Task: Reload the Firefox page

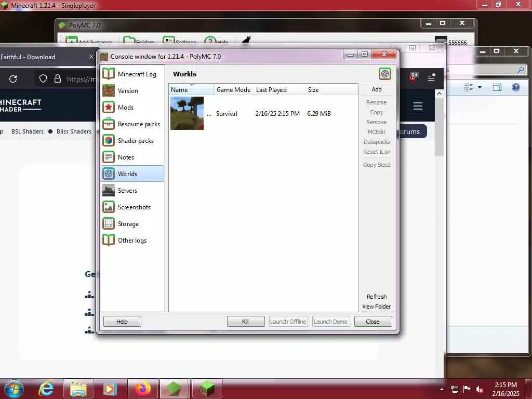Action: 13,79
